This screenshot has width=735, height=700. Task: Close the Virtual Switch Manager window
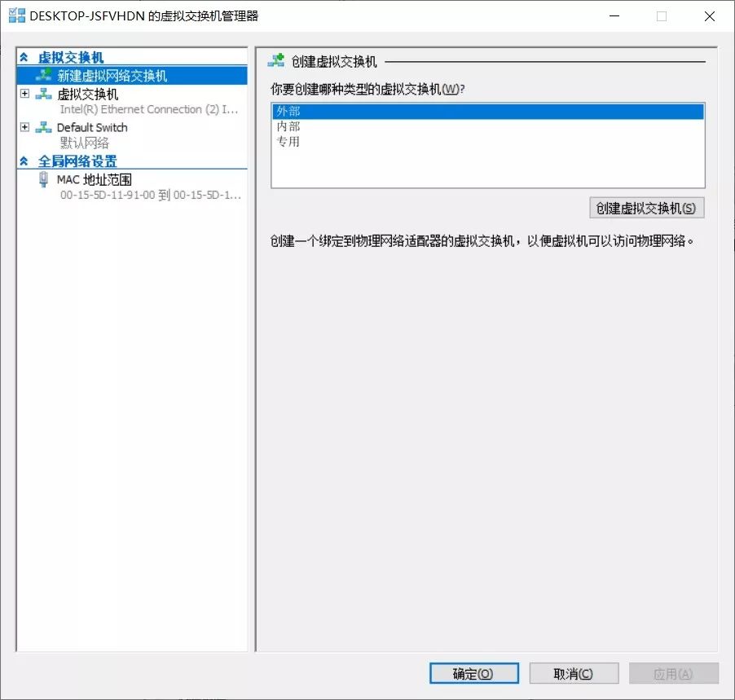coord(709,16)
